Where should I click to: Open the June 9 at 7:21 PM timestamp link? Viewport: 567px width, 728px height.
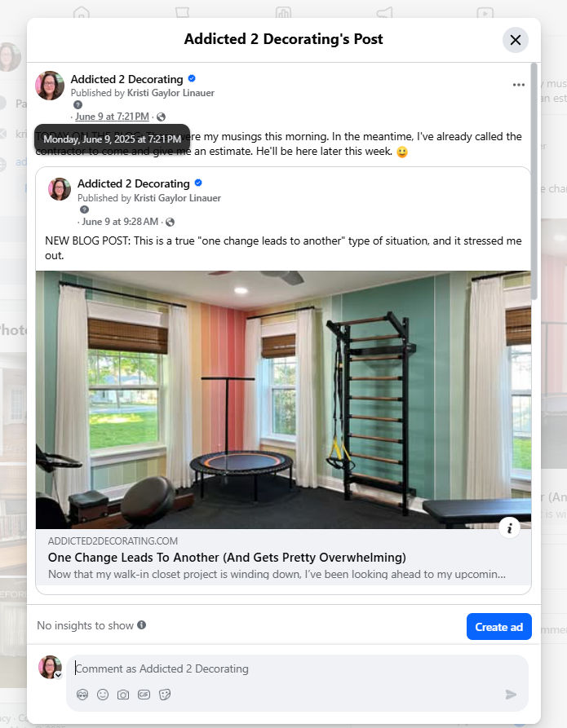click(112, 117)
